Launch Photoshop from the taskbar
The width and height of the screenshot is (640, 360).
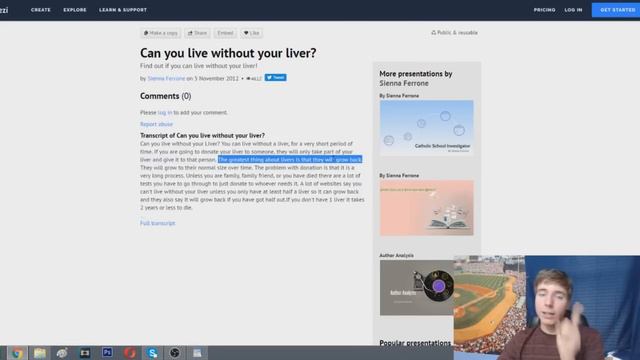tap(107, 353)
